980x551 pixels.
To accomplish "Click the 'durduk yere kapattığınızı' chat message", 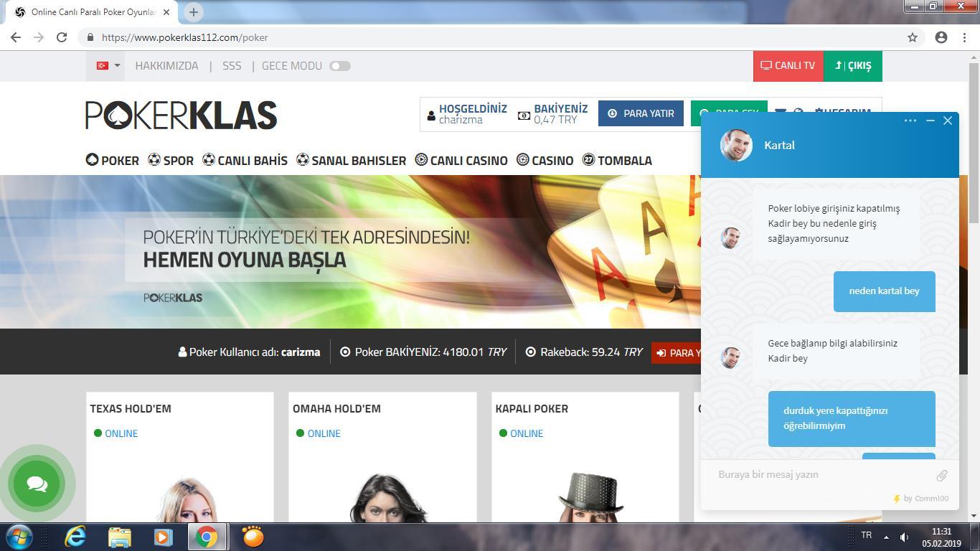I will coord(852,418).
